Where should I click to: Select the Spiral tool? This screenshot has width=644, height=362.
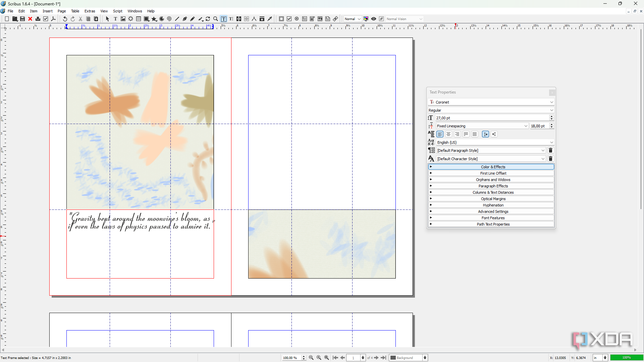[169, 19]
